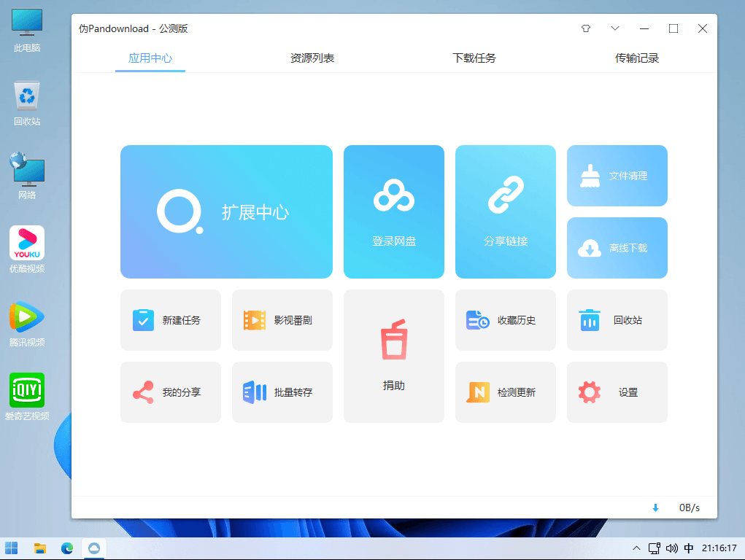Select 优酷视频 Youku desktop shortcut
Image resolution: width=745 pixels, height=560 pixels.
pos(27,250)
